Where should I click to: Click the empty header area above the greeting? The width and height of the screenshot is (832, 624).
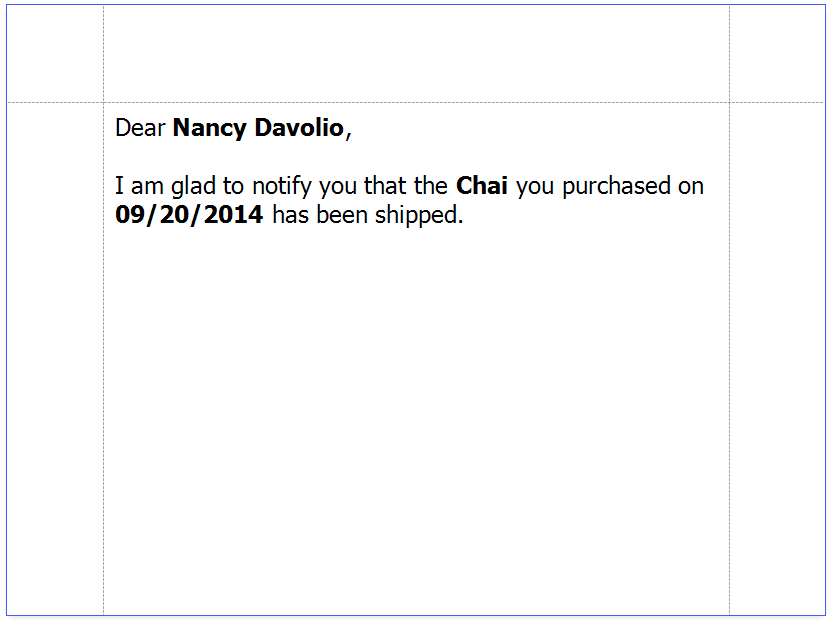click(416, 54)
